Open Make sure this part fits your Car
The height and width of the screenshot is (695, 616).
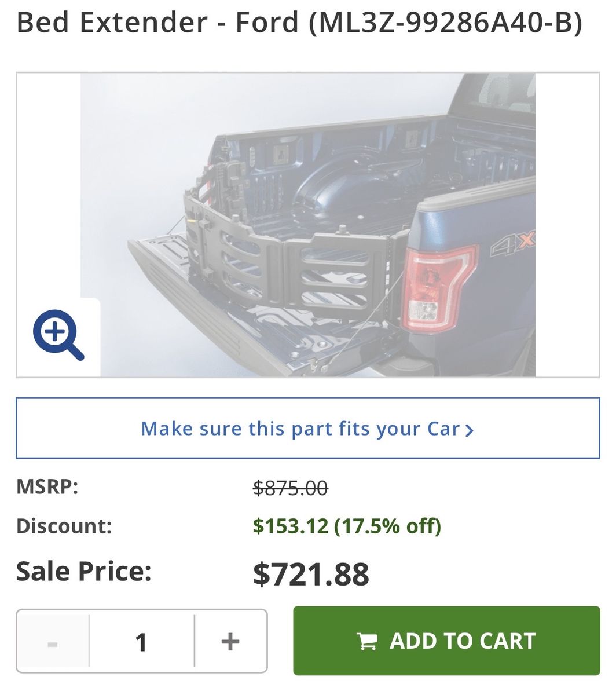point(307,429)
